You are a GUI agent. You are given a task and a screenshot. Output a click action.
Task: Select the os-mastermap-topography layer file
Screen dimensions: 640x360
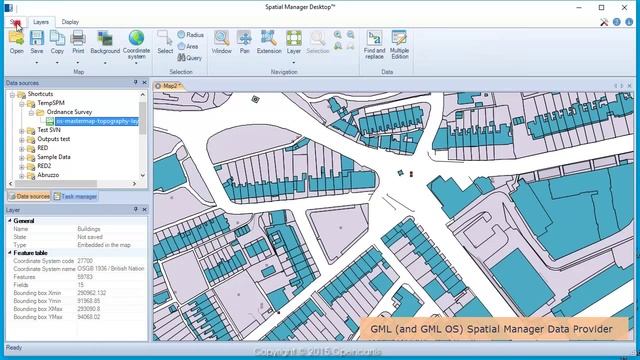(x=97, y=121)
